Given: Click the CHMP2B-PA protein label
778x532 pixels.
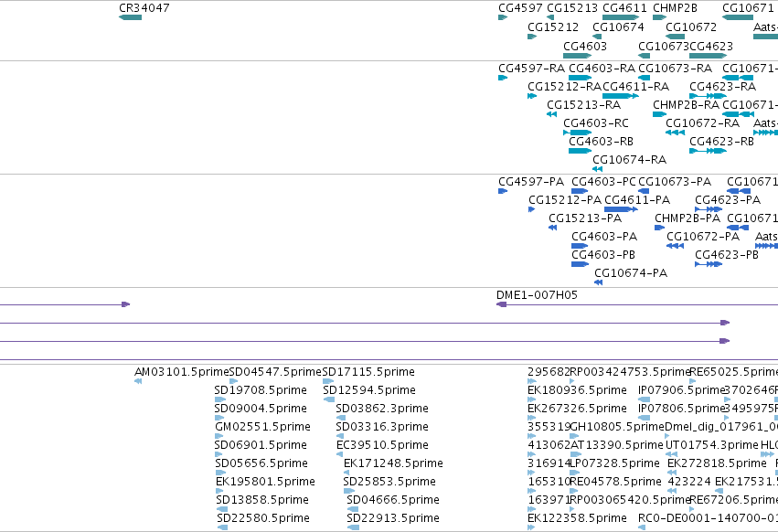Looking at the screenshot, I should (687, 218).
